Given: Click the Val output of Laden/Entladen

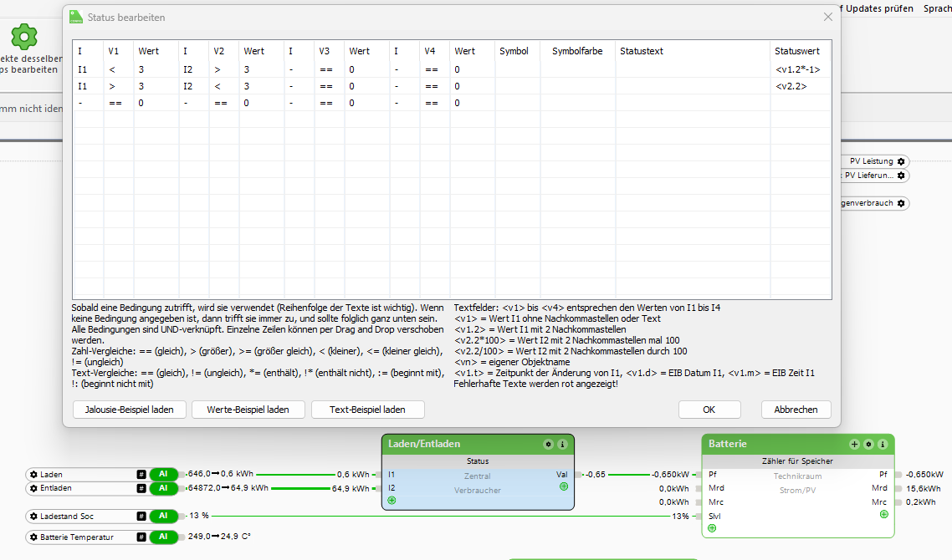Looking at the screenshot, I should pyautogui.click(x=561, y=475).
